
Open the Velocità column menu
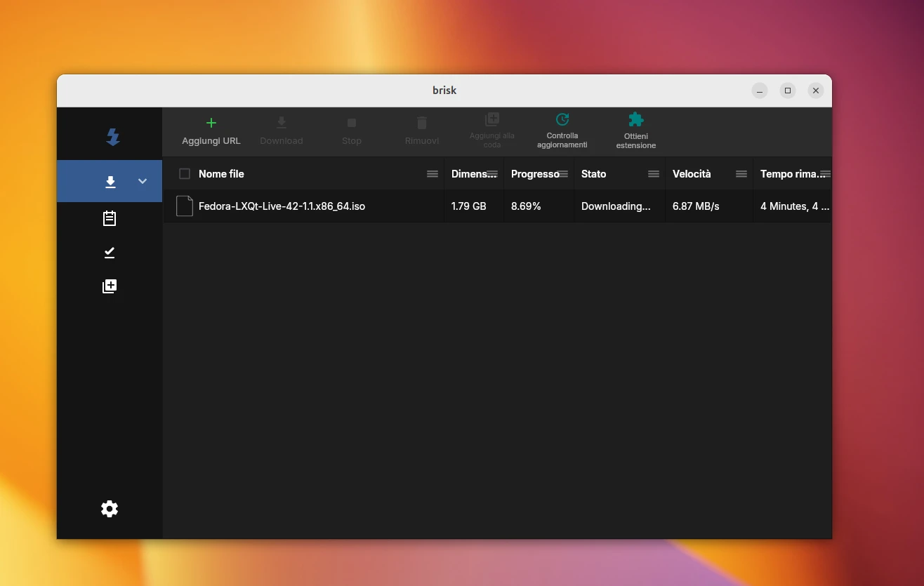coord(741,174)
